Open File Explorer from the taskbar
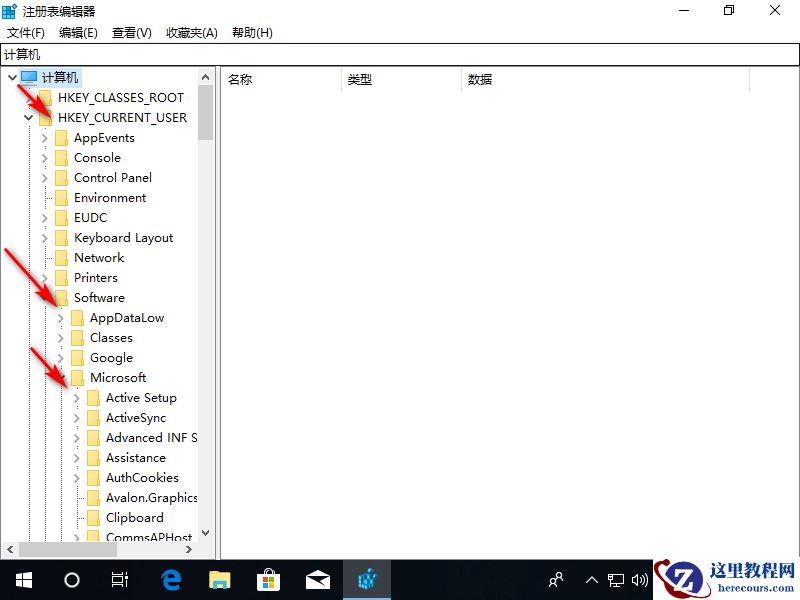The image size is (800, 600). [219, 579]
